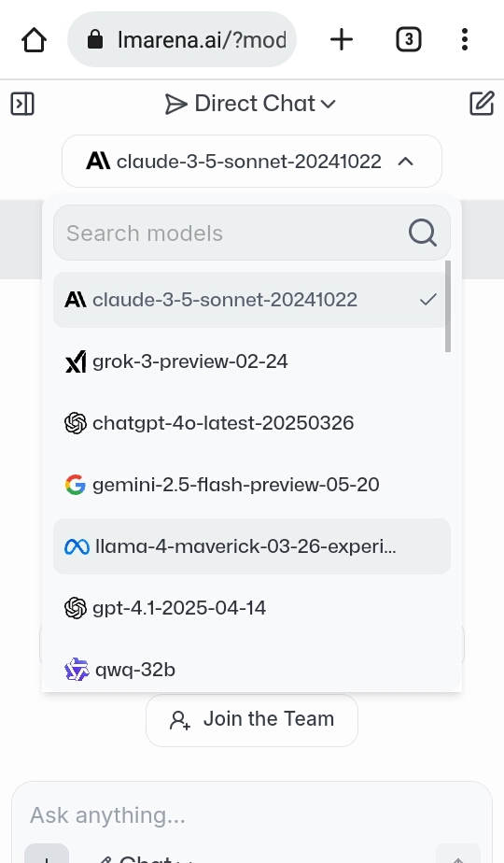Screen dimensions: 504x863
Task: Select grok-3-preview-02-24 from the list
Action: pyautogui.click(x=252, y=361)
